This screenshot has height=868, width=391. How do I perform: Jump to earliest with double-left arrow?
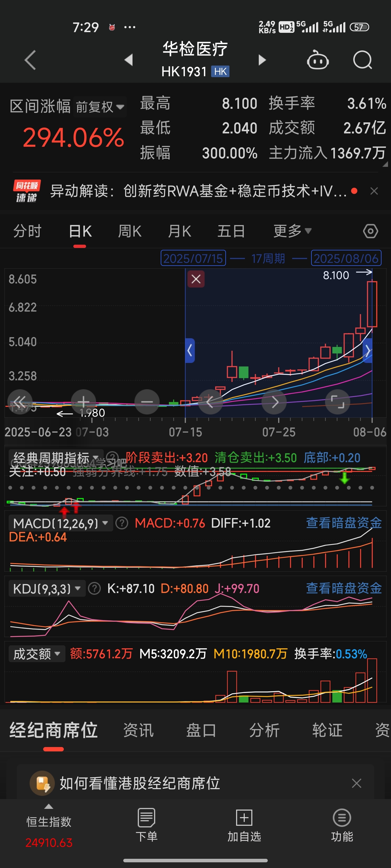click(20, 402)
